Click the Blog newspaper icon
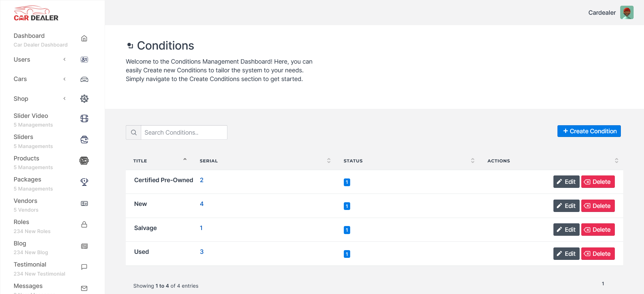The image size is (644, 294). click(x=84, y=246)
